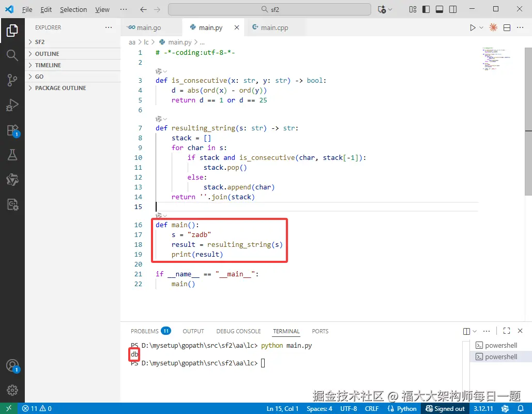
Task: Switch to PROBLEMS panel tab
Action: pos(150,331)
